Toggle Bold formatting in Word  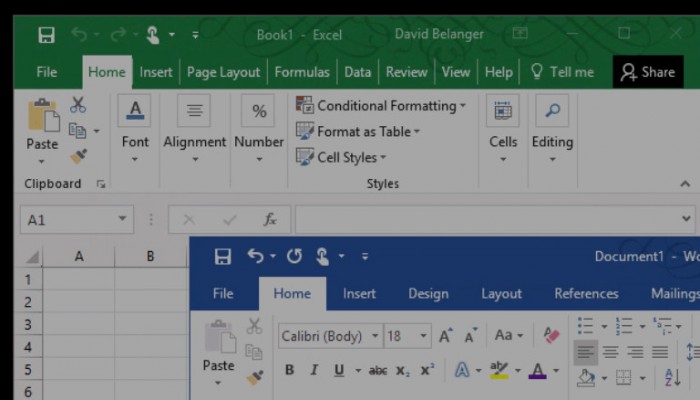coord(289,370)
